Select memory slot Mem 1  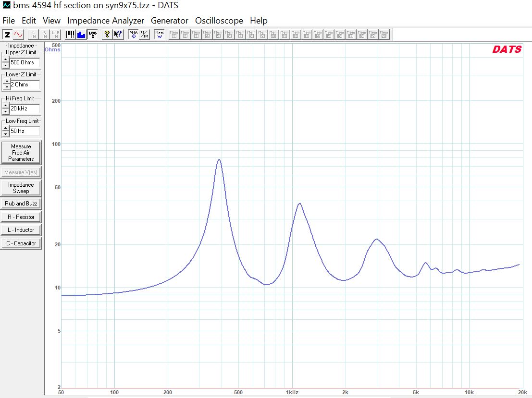pyautogui.click(x=174, y=35)
